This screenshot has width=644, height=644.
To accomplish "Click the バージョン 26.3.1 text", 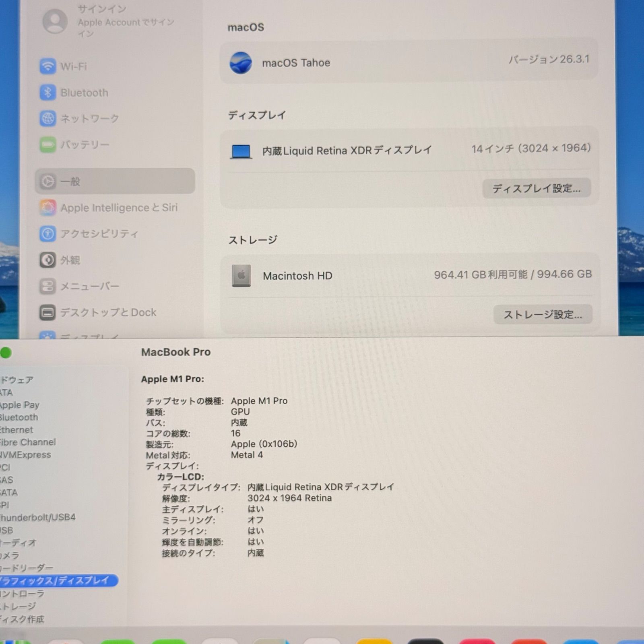I will 549,60.
